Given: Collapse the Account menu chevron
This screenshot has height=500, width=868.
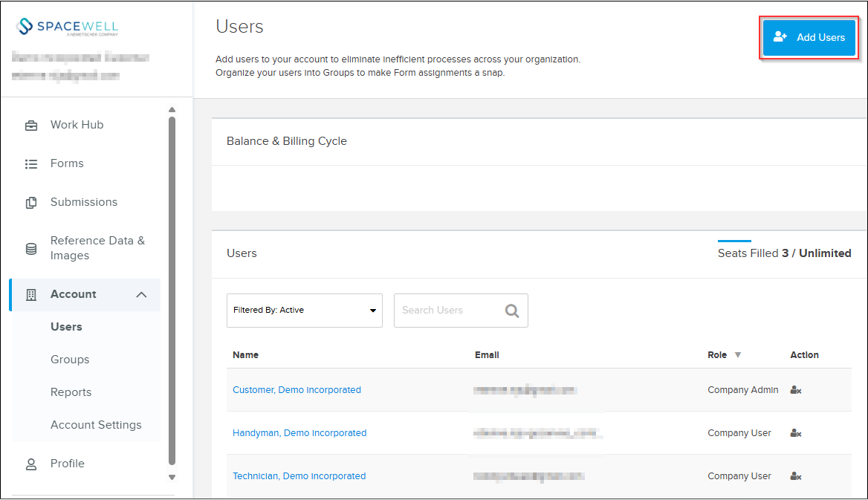Looking at the screenshot, I should [141, 294].
